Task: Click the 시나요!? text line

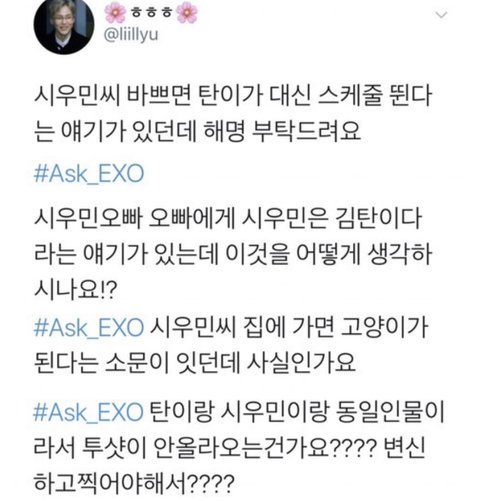Action: pos(76,289)
